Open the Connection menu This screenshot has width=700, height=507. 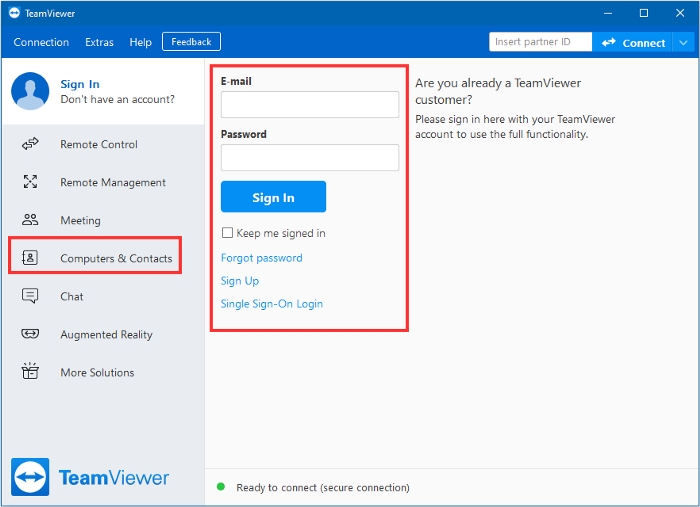click(41, 42)
